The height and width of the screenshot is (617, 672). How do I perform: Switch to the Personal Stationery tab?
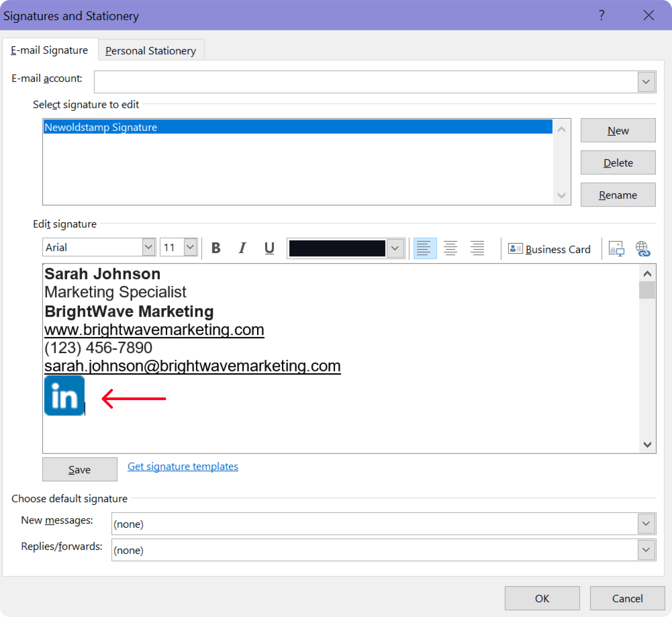(151, 50)
